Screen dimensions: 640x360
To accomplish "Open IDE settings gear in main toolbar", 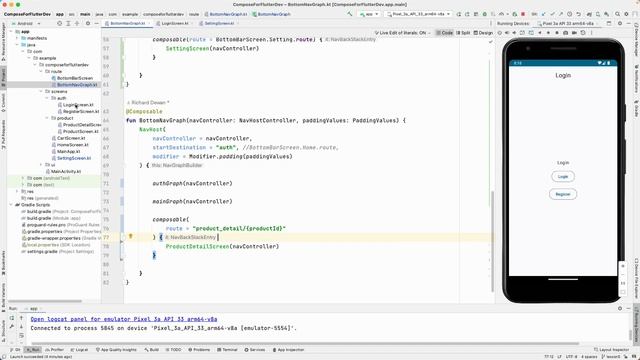I will point(627,14).
